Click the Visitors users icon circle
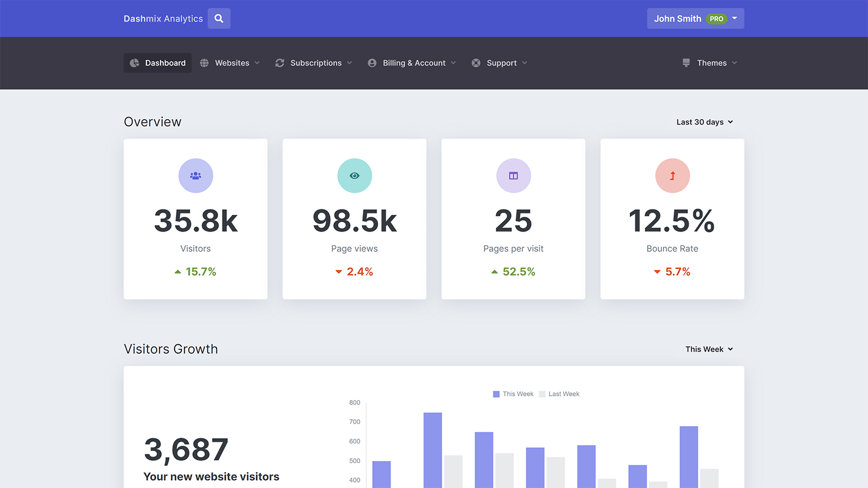This screenshot has height=488, width=868. click(195, 176)
